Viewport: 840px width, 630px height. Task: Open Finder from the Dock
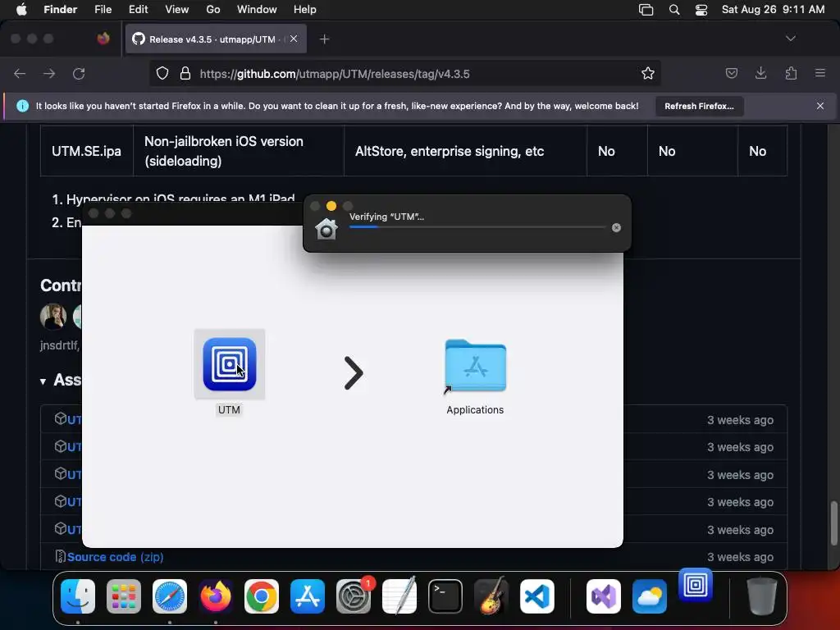pyautogui.click(x=78, y=596)
